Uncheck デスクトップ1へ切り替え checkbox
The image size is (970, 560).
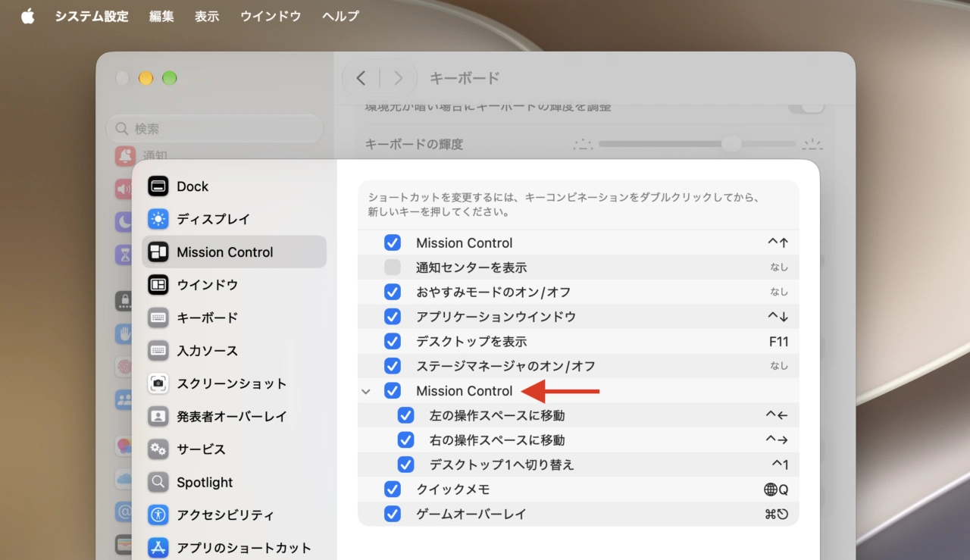405,465
